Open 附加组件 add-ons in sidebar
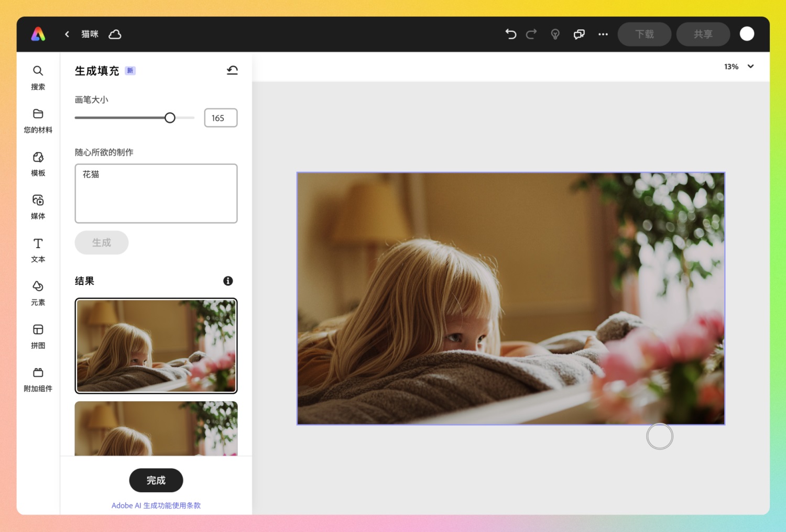This screenshot has width=786, height=532. 38,380
